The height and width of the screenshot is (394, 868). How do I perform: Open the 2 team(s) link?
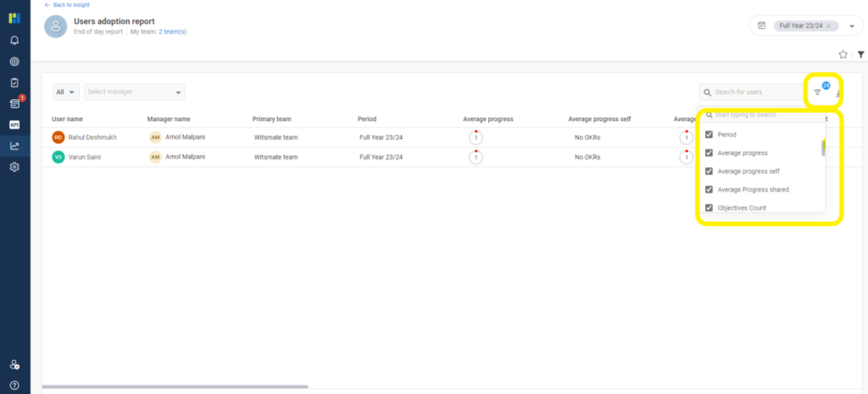point(172,32)
